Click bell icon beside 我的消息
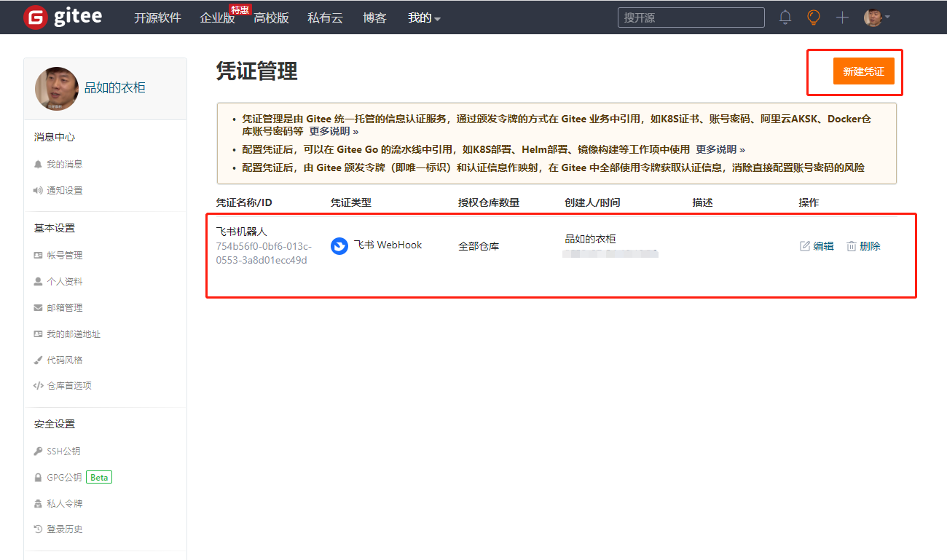947x560 pixels. click(39, 165)
